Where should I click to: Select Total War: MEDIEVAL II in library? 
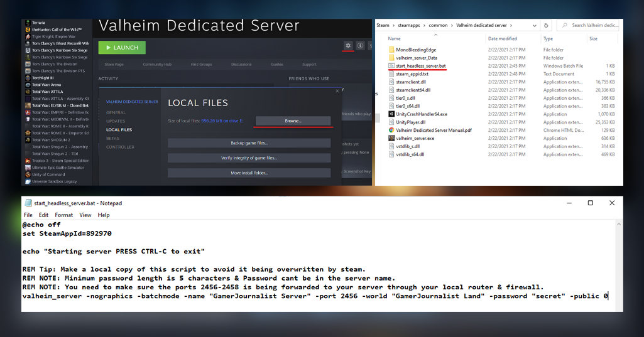pos(58,119)
